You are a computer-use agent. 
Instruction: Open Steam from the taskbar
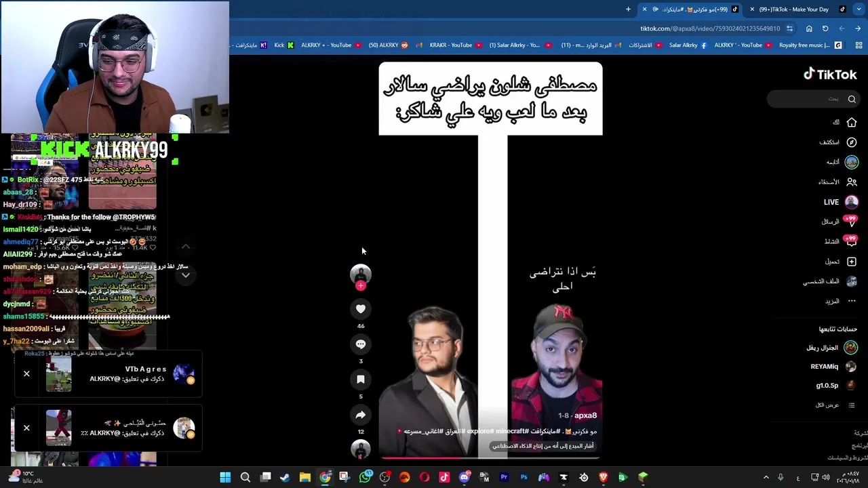click(285, 477)
